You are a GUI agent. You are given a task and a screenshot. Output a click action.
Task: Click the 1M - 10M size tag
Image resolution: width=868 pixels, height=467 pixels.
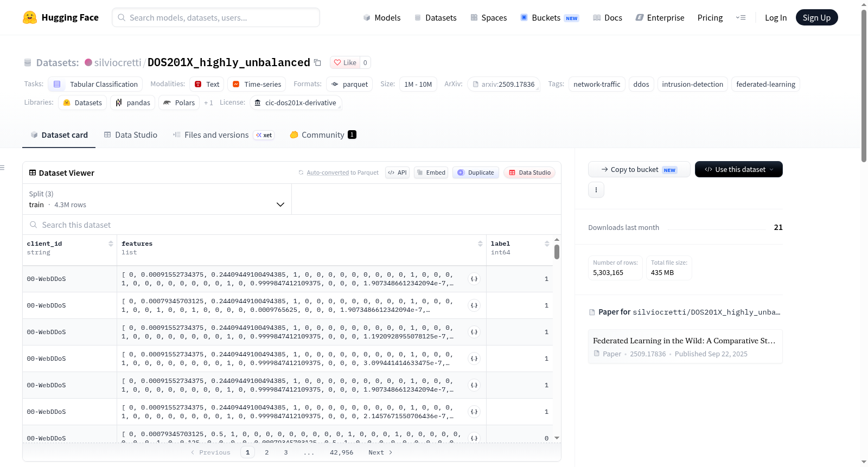coord(418,84)
